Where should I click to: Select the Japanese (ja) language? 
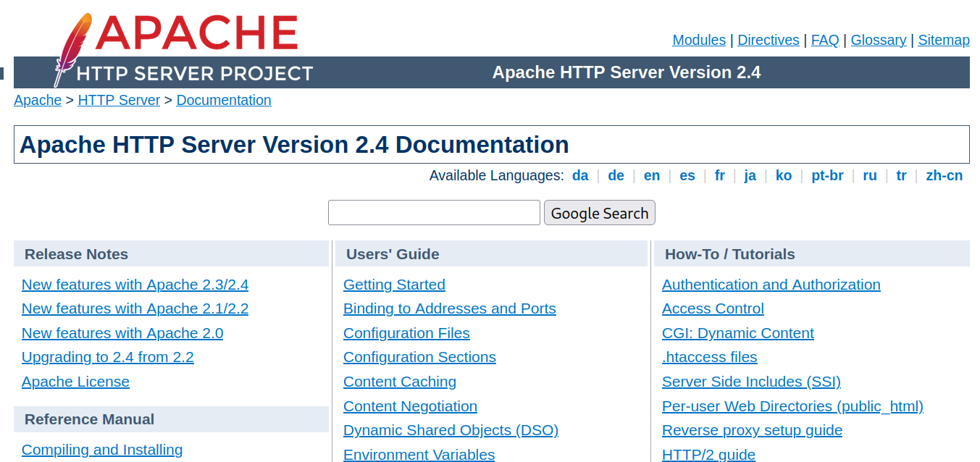click(x=750, y=176)
